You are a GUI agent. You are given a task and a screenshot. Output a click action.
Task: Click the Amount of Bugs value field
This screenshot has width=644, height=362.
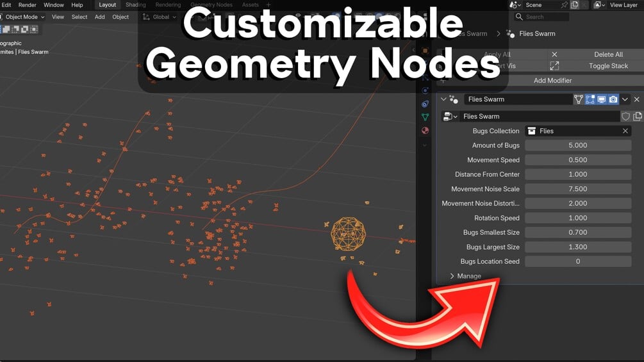[x=578, y=145]
